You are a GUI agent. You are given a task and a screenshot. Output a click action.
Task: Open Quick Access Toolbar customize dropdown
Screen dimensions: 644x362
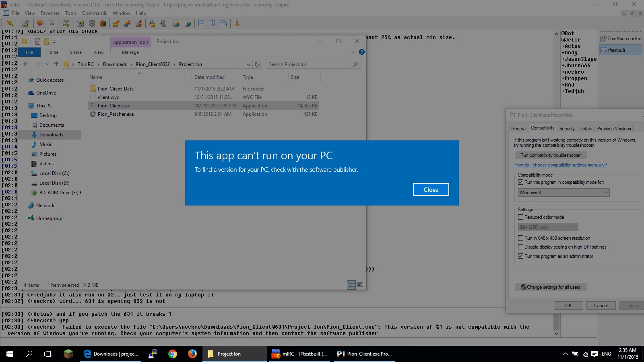(54, 41)
